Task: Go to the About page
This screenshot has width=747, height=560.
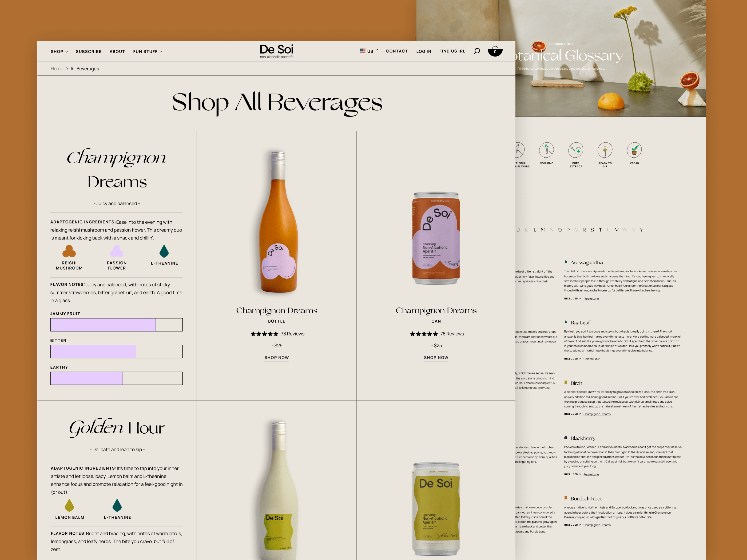Action: pyautogui.click(x=117, y=52)
